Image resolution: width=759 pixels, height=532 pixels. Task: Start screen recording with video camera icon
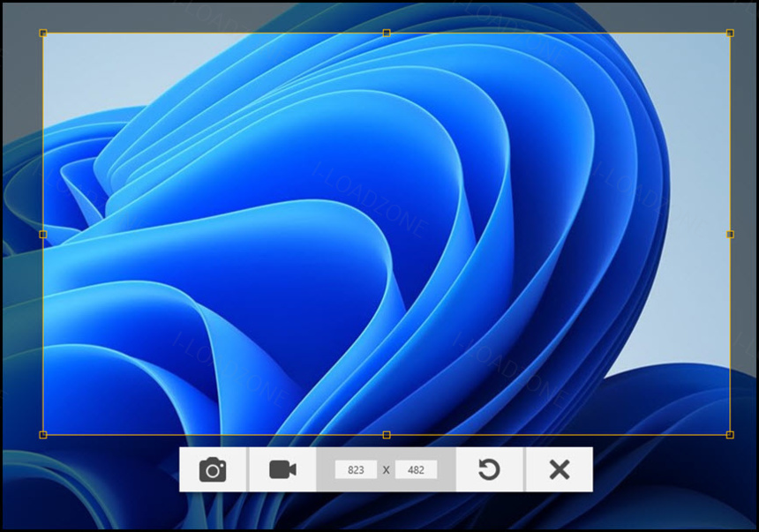tap(282, 469)
